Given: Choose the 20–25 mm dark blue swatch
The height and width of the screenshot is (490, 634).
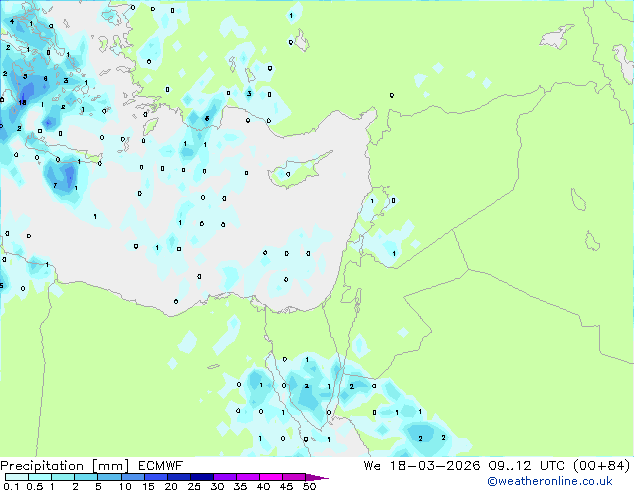Looking at the screenshot, I should (x=179, y=477).
